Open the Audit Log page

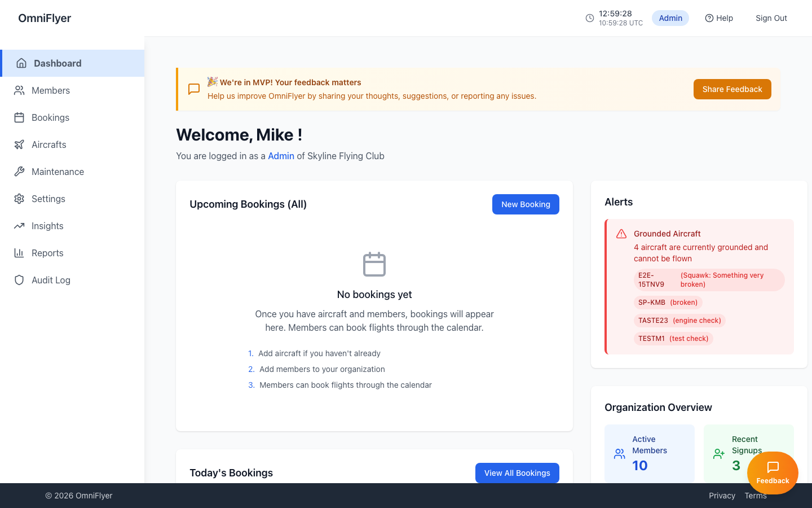[x=72, y=280]
